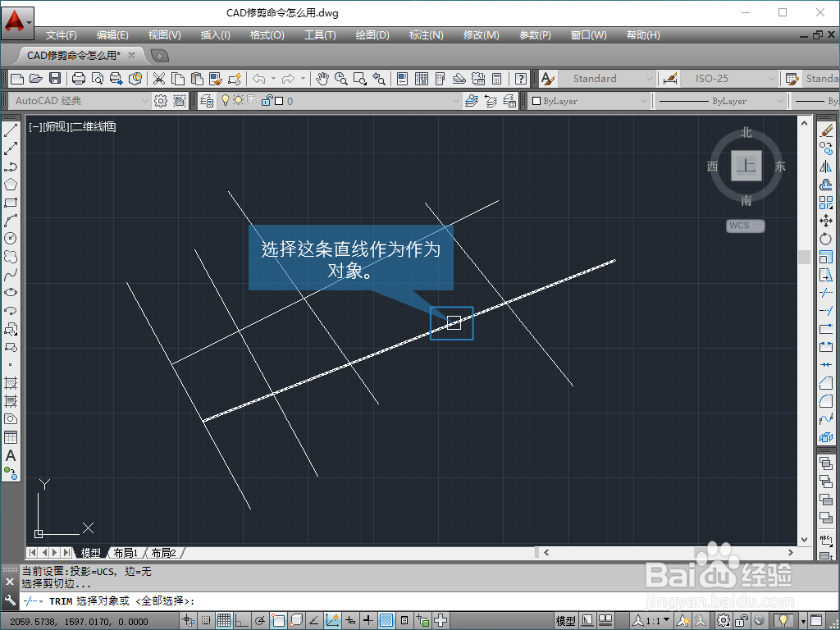Open a file with the Open folder icon
This screenshot has width=840, height=630.
[x=36, y=79]
